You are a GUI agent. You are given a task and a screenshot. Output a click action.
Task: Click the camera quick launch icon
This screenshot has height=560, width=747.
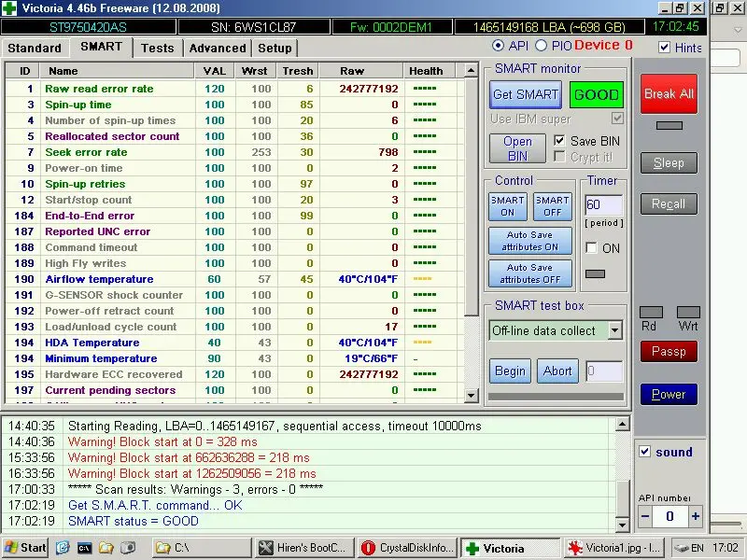127,548
